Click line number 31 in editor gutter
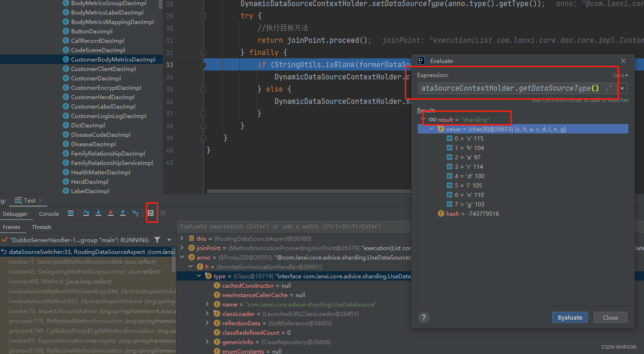Screen dimensions: 644x354 (x=169, y=40)
